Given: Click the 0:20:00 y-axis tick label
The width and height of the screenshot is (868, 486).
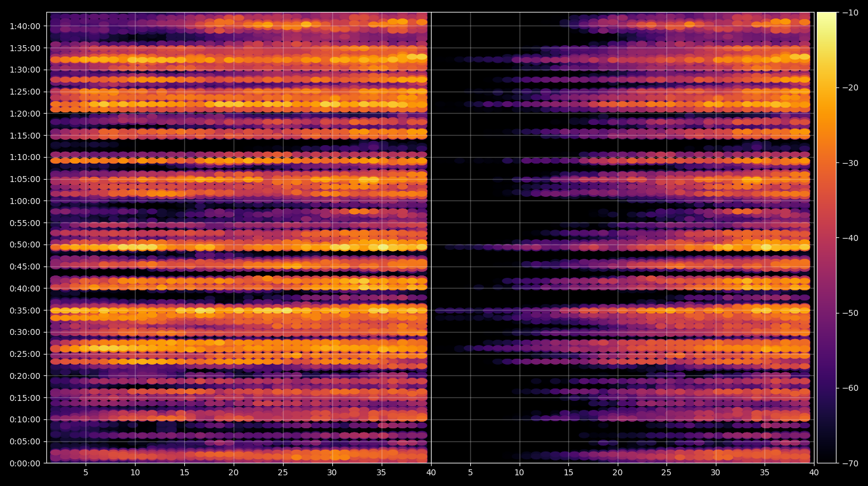Looking at the screenshot, I should point(25,376).
